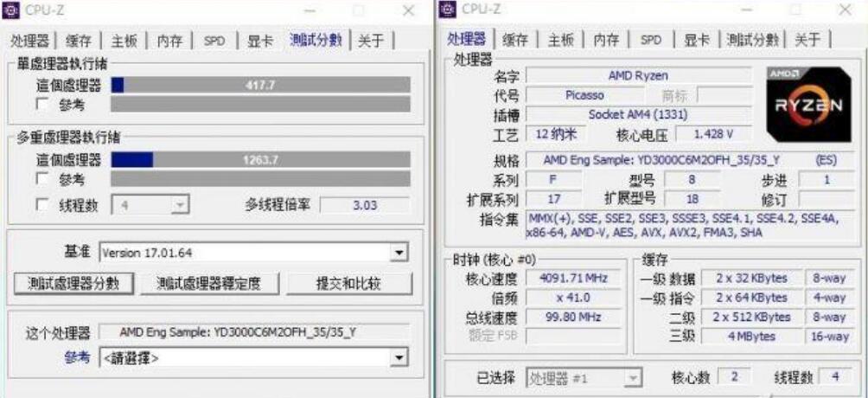Open SPD tab in right window
This screenshot has height=398, width=868.
click(x=651, y=40)
